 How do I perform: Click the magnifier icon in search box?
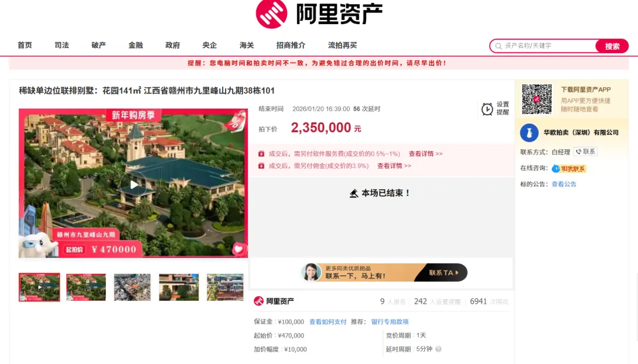point(498,46)
